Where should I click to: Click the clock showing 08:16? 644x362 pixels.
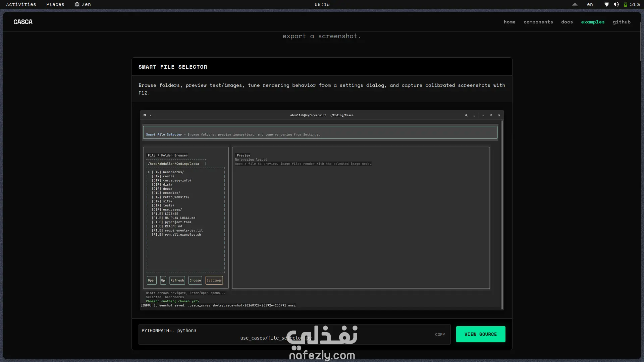(322, 4)
